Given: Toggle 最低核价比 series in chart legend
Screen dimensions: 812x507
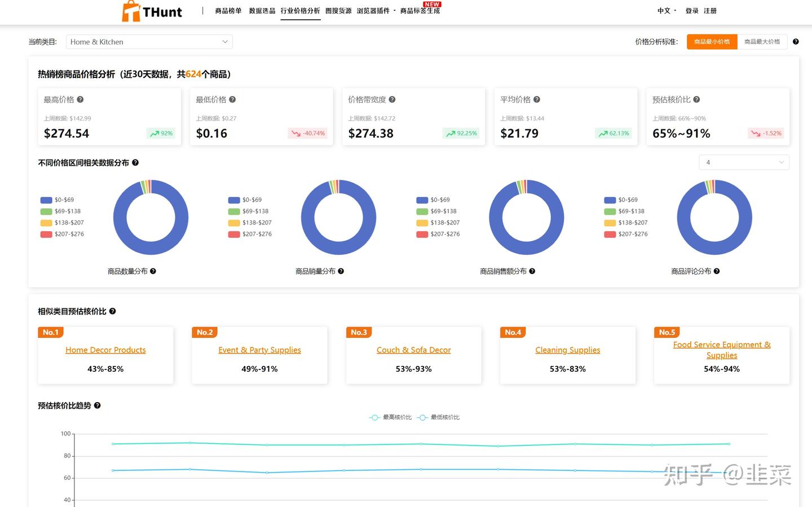Looking at the screenshot, I should point(439,417).
